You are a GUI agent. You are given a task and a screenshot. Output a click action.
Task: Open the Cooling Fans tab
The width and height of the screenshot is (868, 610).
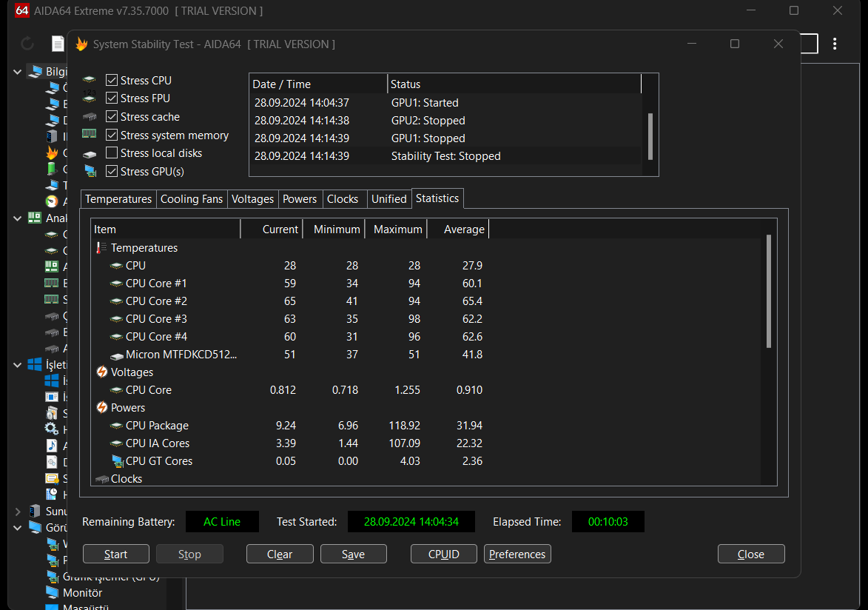[192, 199]
